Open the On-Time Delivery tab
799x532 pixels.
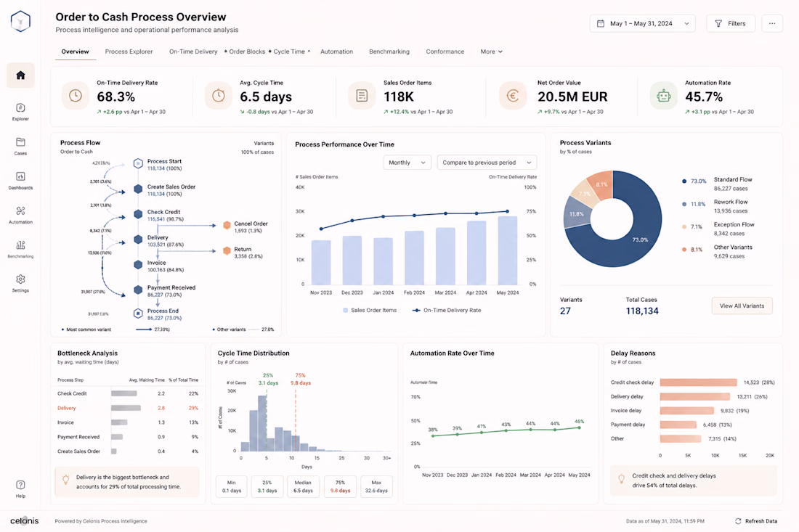click(193, 52)
